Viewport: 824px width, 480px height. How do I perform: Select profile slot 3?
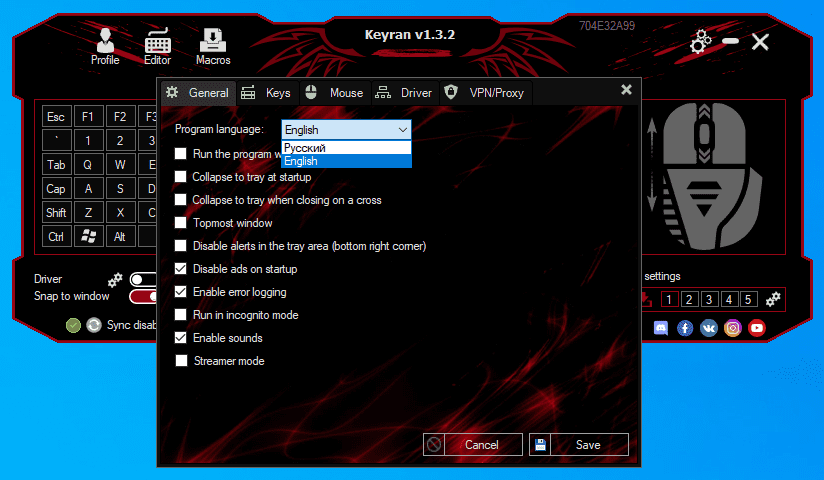pos(709,299)
